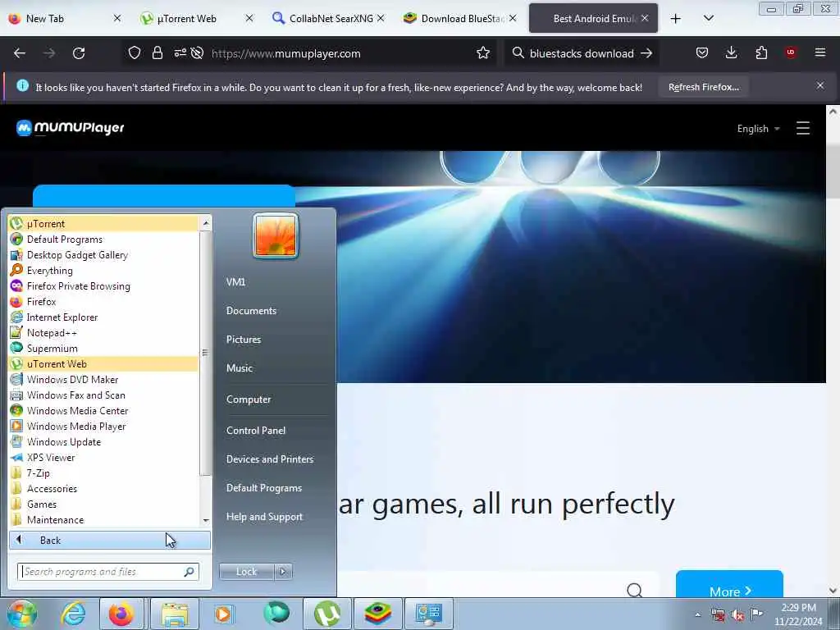Expand the Accessories folder

pyautogui.click(x=103, y=488)
